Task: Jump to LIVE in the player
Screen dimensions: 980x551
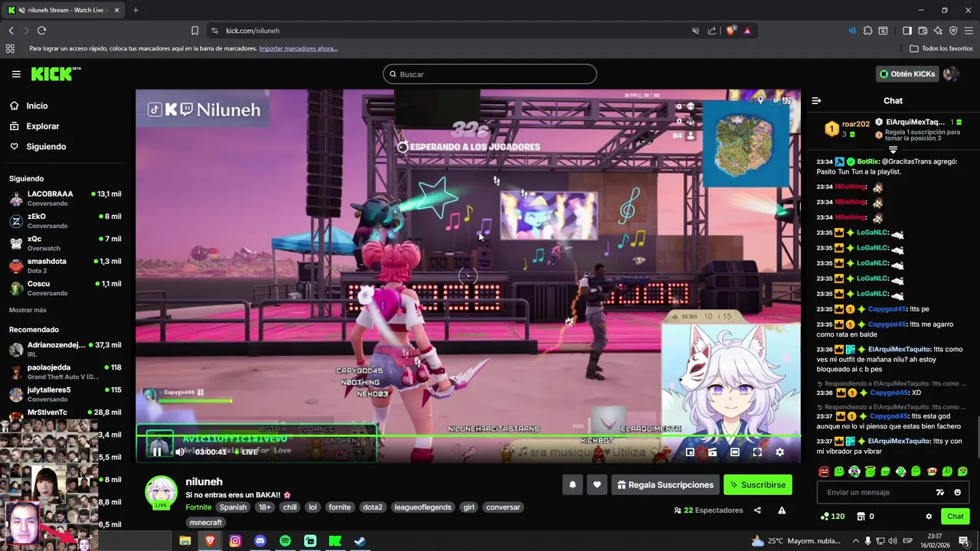Action: 247,452
